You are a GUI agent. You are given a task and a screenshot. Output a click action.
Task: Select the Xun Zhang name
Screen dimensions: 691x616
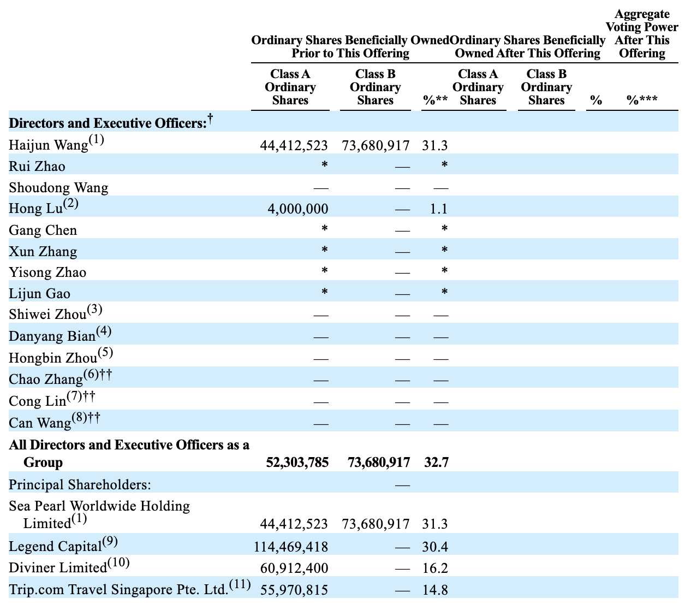43,252
